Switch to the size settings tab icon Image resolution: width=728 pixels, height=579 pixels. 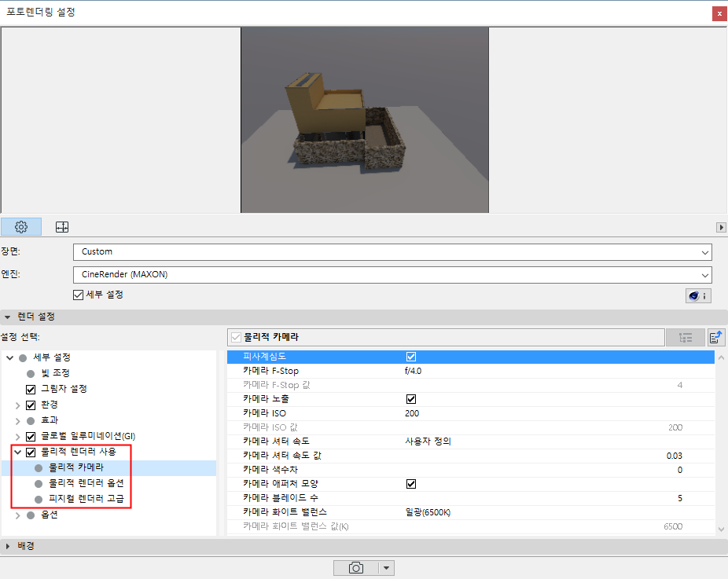[62, 227]
